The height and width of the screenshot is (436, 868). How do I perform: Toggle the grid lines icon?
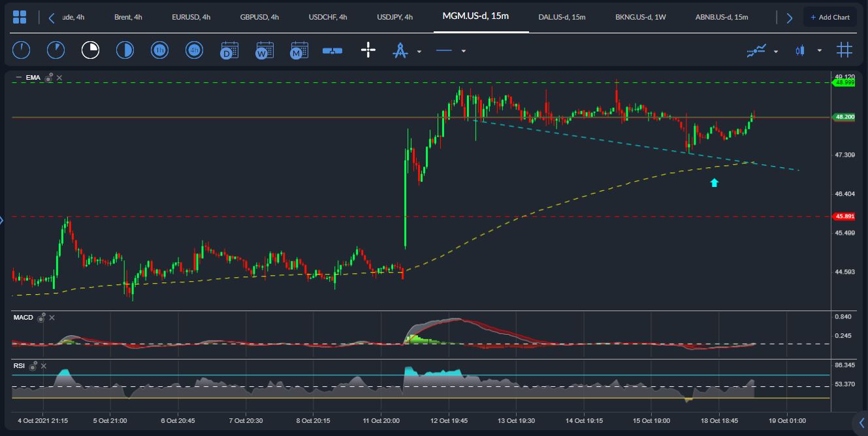pos(844,50)
